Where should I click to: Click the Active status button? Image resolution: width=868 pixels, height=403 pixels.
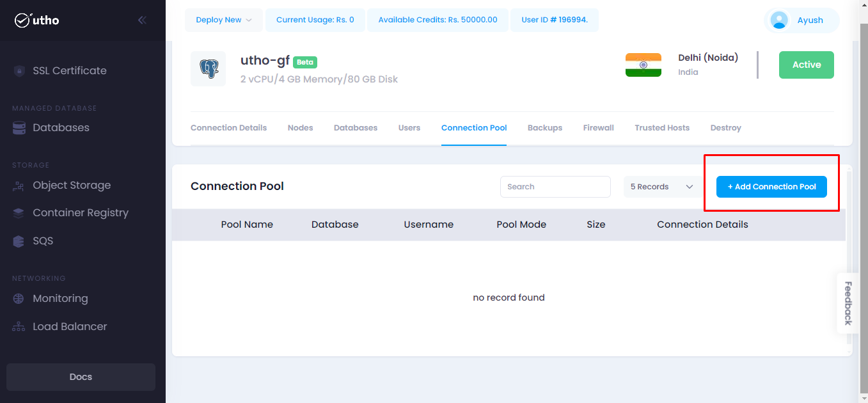coord(807,65)
